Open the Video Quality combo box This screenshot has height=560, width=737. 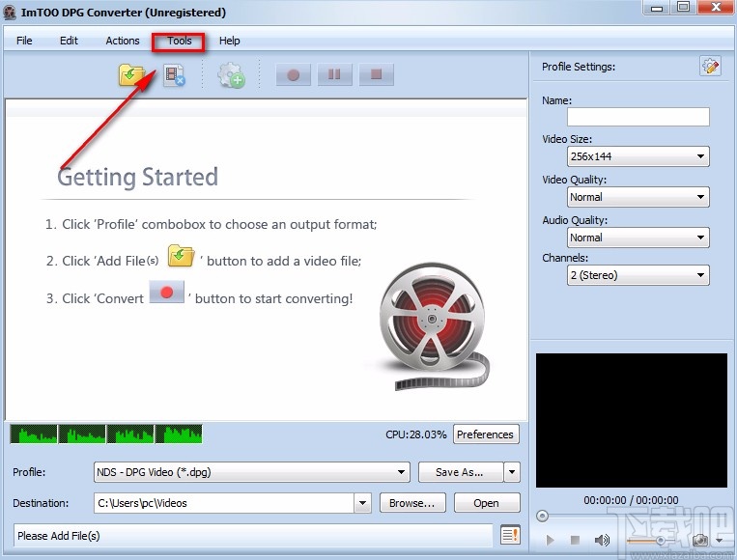pos(638,197)
